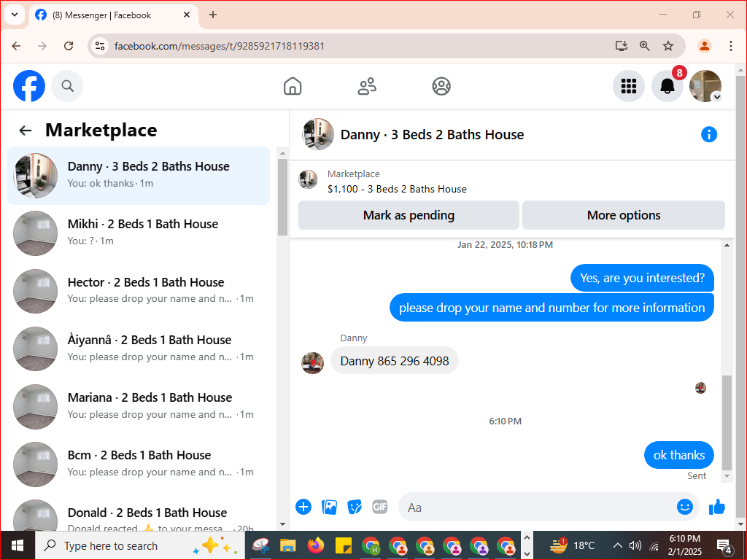
Task: Open the emoji picker in message box
Action: click(x=684, y=507)
